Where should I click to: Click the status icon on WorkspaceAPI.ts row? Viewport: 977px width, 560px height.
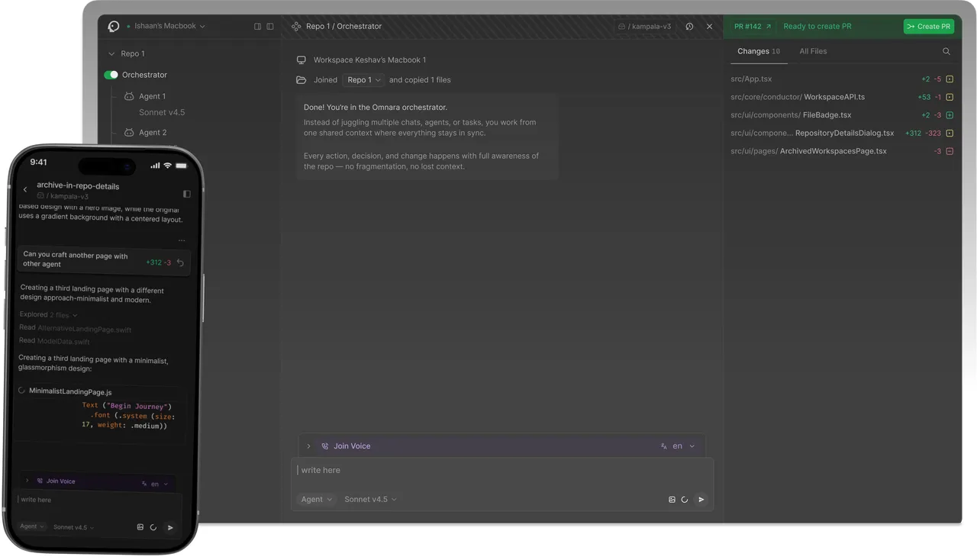(950, 97)
